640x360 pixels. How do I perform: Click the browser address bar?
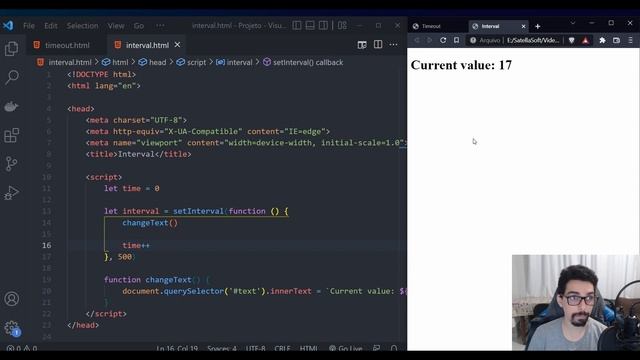coord(515,40)
